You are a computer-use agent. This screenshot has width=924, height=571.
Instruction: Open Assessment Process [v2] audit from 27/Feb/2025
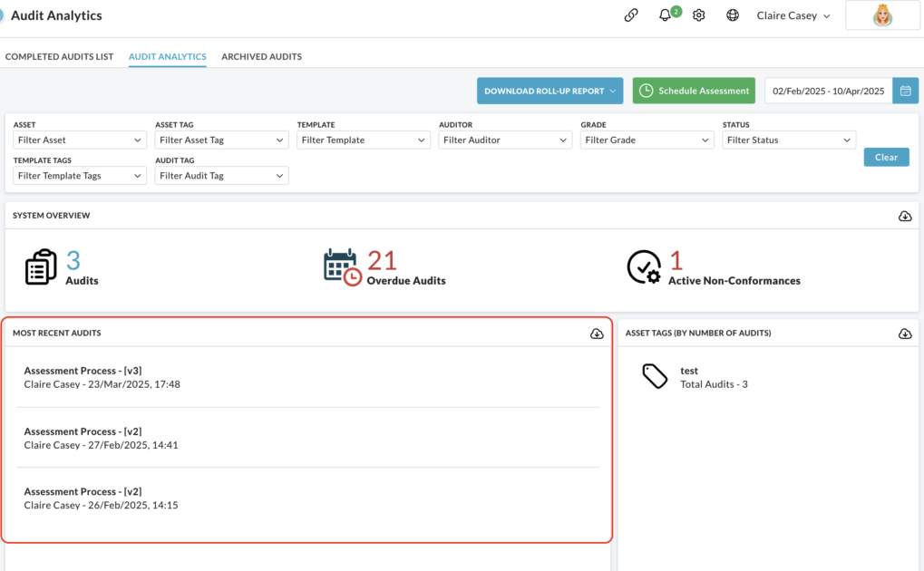point(307,438)
